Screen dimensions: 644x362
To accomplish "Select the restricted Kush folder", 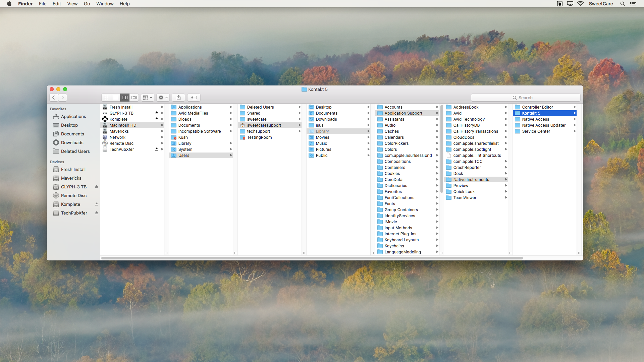I will click(x=201, y=137).
